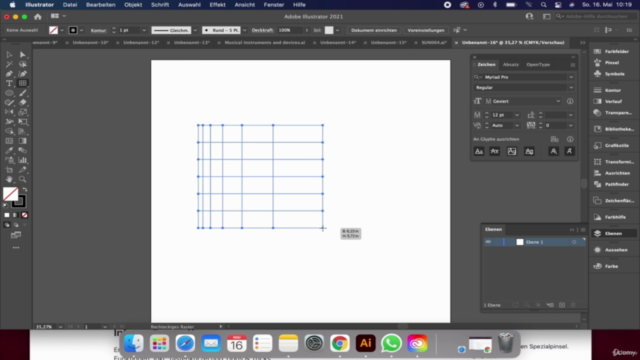
Task: Switch to the OpenType tab
Action: click(x=538, y=64)
